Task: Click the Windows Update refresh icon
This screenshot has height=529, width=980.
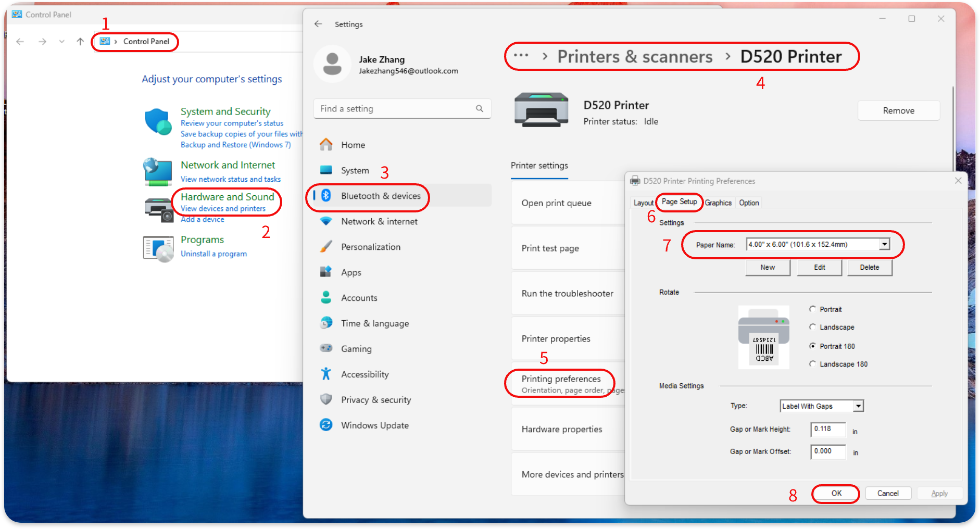Action: pyautogui.click(x=326, y=425)
